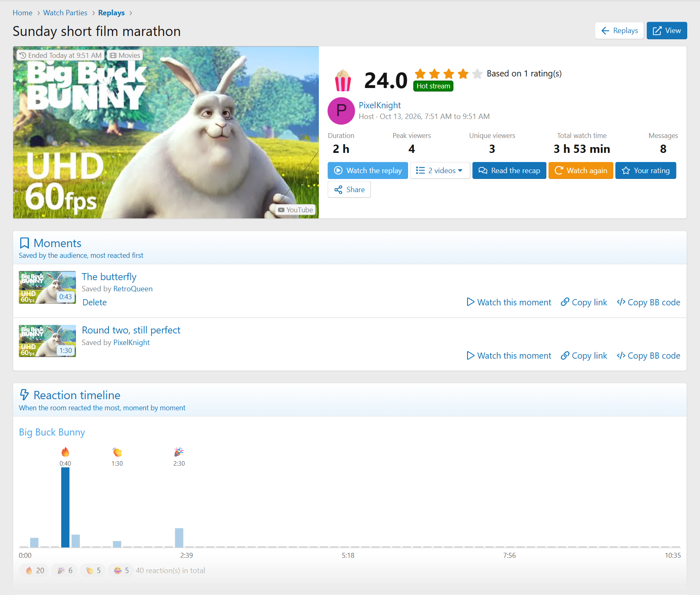Click the party popper count 6
Viewport: 700px width, 595px height.
click(65, 571)
